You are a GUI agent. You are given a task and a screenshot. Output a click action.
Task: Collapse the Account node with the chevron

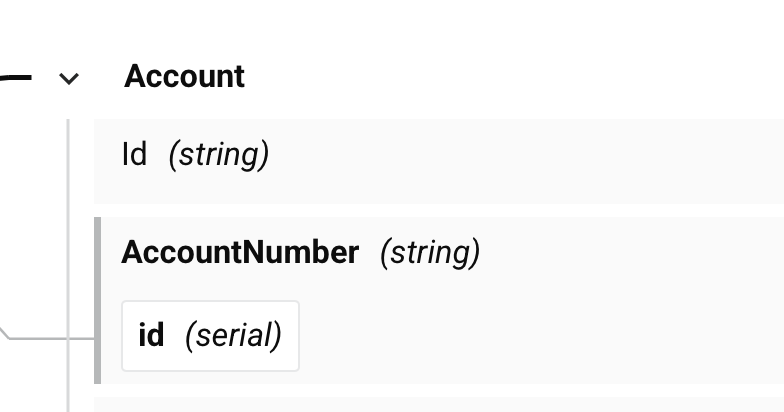click(x=69, y=78)
